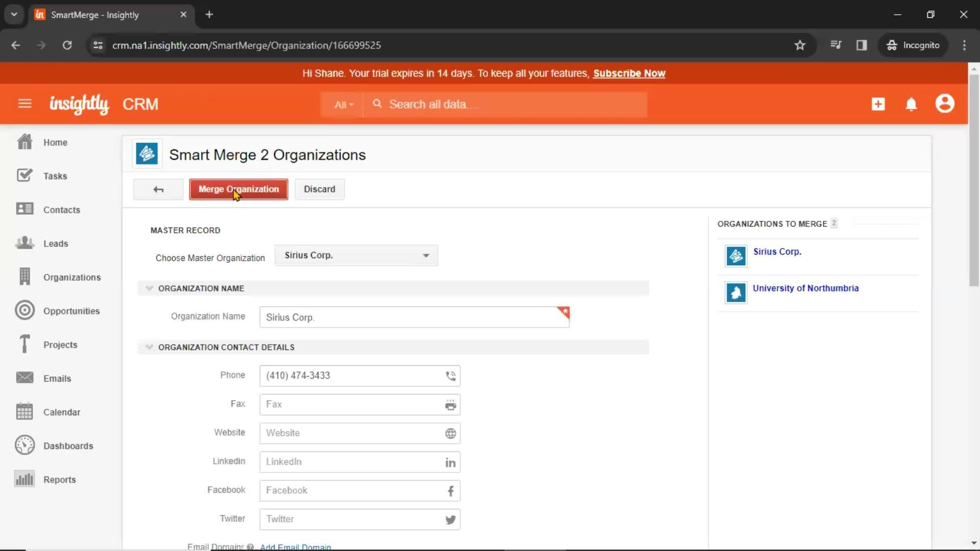This screenshot has width=980, height=551.
Task: Open Contacts in sidebar
Action: pos(62,210)
